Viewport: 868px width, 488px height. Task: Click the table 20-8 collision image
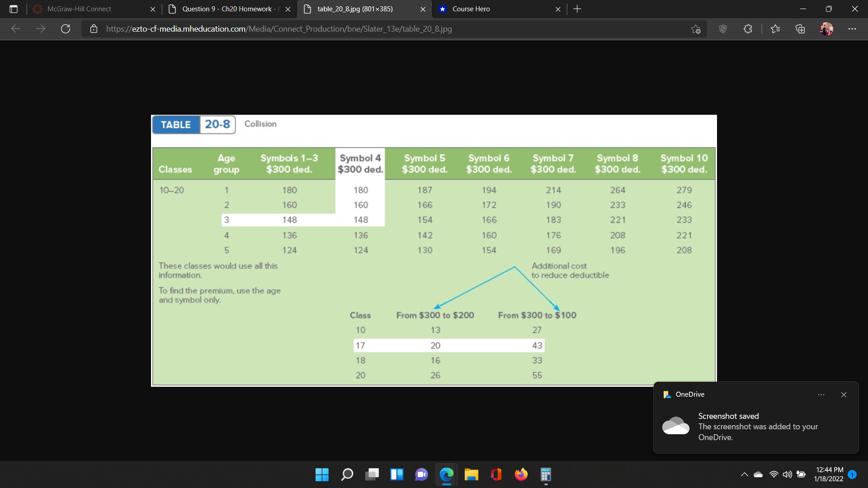(x=434, y=250)
